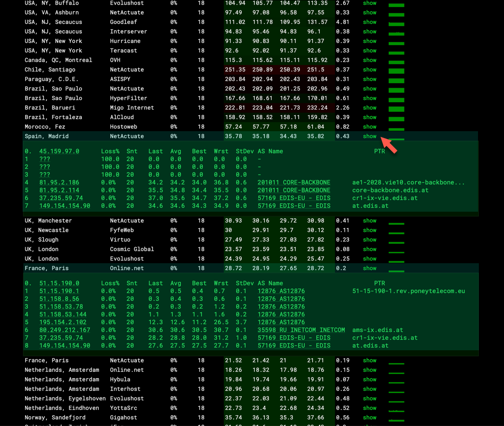Viewport: 504px width, 426px height.
Task: Show details for UK Manchester NetActuate
Action: pos(369,220)
